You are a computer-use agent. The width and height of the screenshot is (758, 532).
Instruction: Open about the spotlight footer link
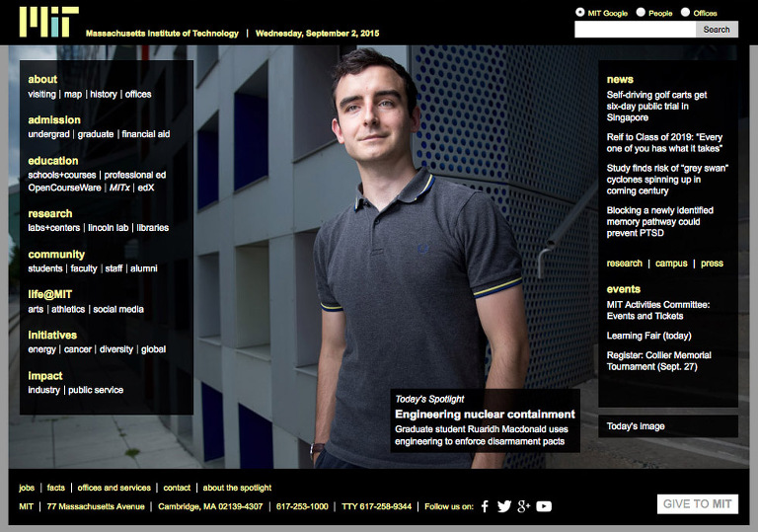pyautogui.click(x=237, y=488)
